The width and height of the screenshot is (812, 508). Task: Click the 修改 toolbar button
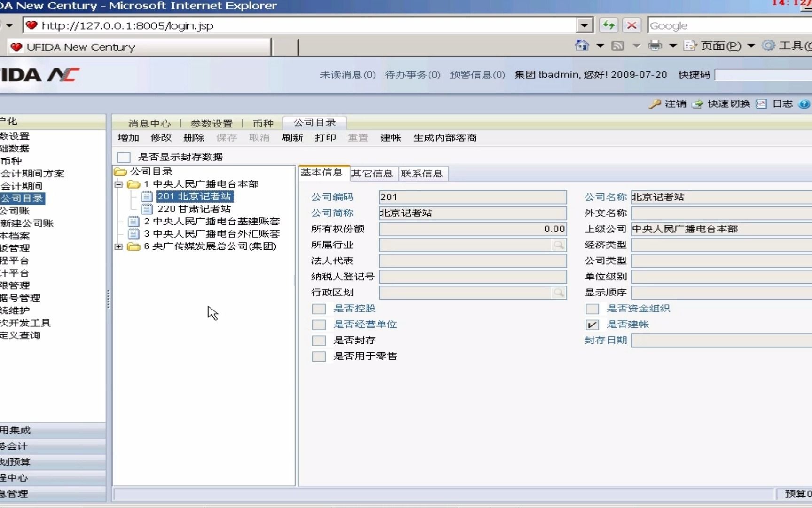[x=161, y=138]
